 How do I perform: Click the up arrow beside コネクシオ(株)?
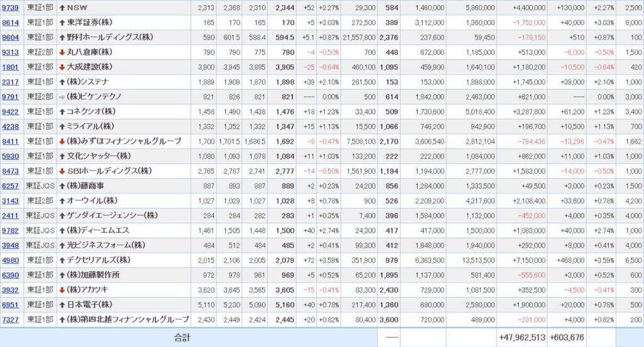click(x=62, y=112)
